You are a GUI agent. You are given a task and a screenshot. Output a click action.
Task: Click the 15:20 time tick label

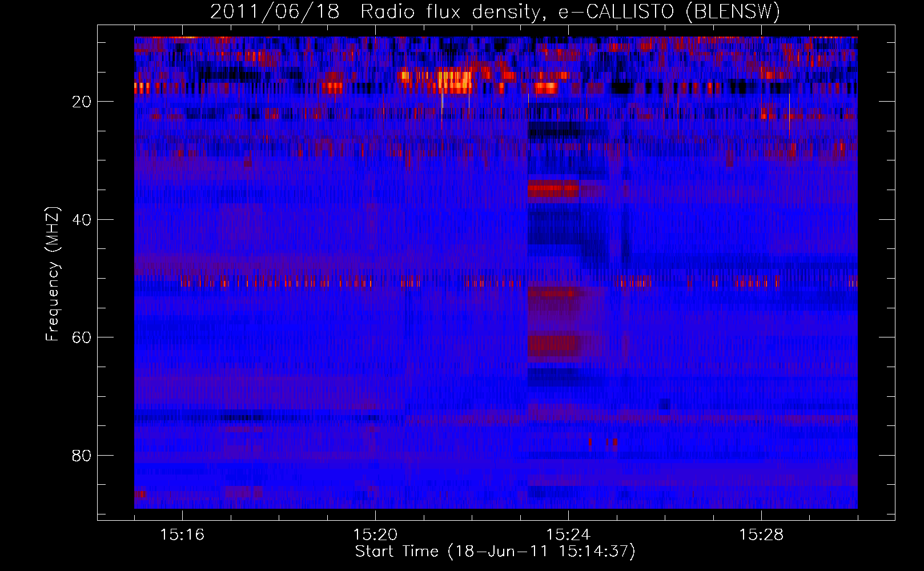375,535
